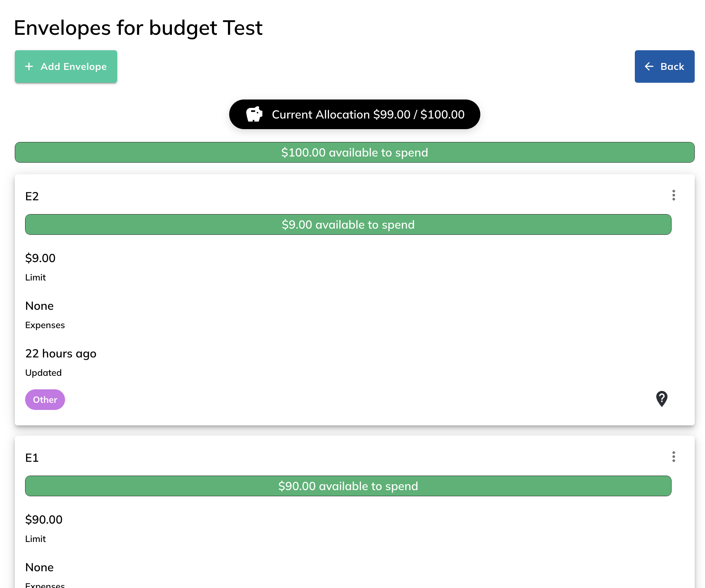Click the None expenses value in E2
The width and height of the screenshot is (705, 588).
(x=39, y=306)
